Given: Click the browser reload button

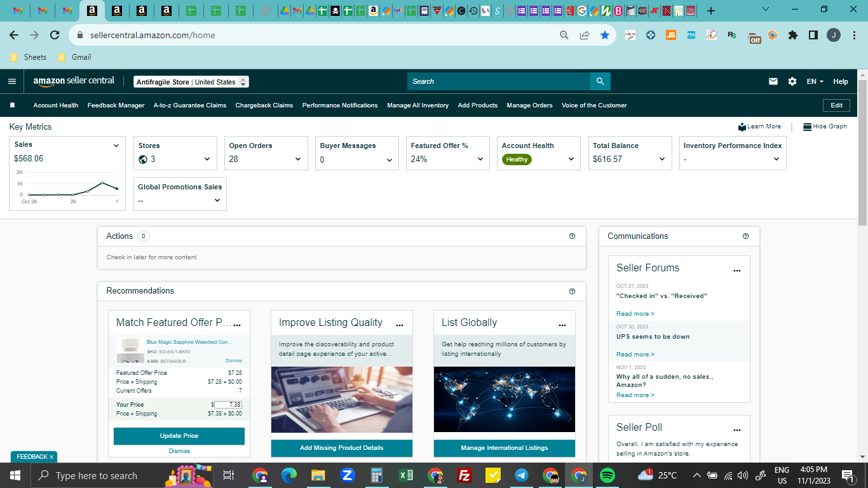Looking at the screenshot, I should [x=55, y=36].
